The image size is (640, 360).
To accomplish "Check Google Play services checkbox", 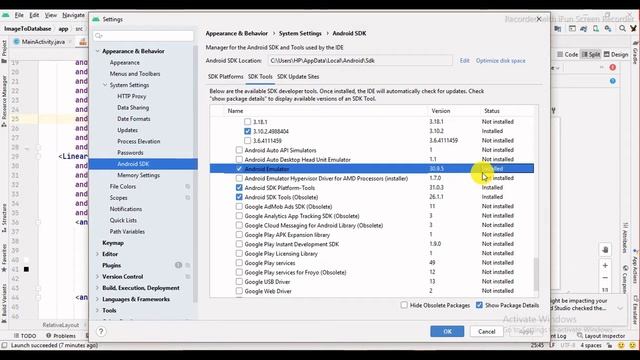I will point(239,262).
